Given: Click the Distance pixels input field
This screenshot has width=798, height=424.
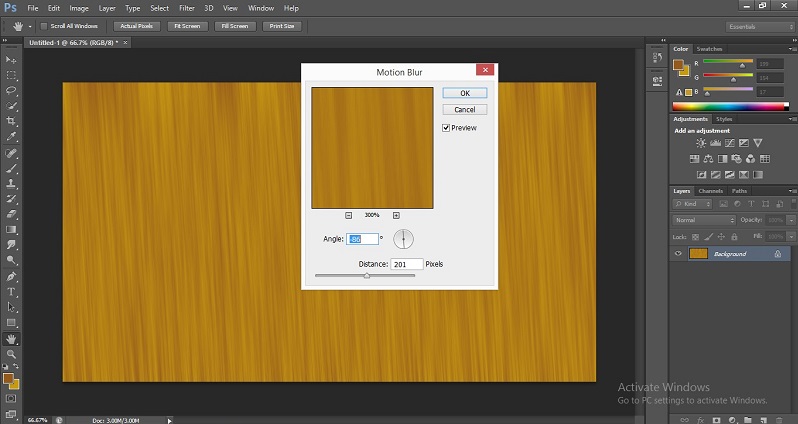Looking at the screenshot, I should coord(407,264).
